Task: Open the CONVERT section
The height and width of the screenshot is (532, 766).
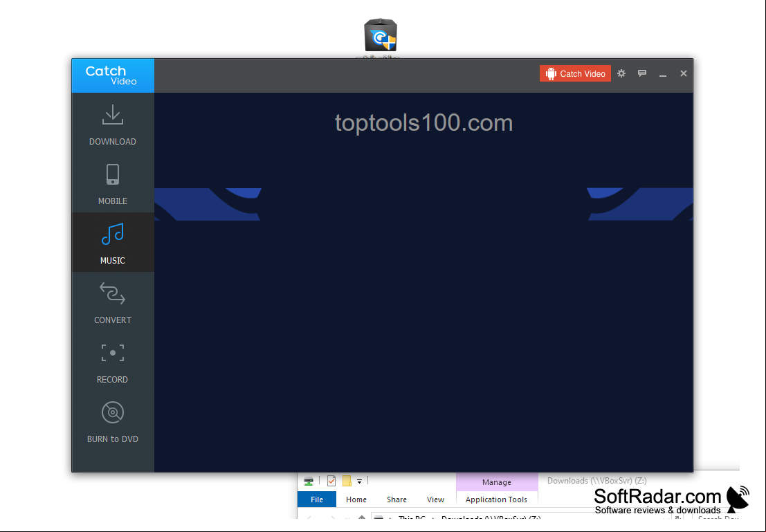Action: point(113,302)
